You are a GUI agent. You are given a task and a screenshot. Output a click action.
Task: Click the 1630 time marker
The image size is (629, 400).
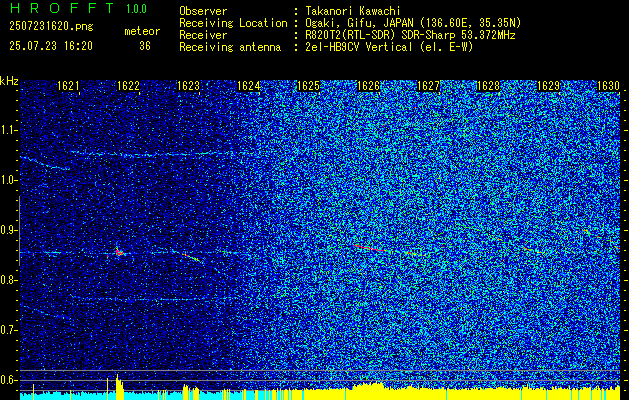[608, 86]
